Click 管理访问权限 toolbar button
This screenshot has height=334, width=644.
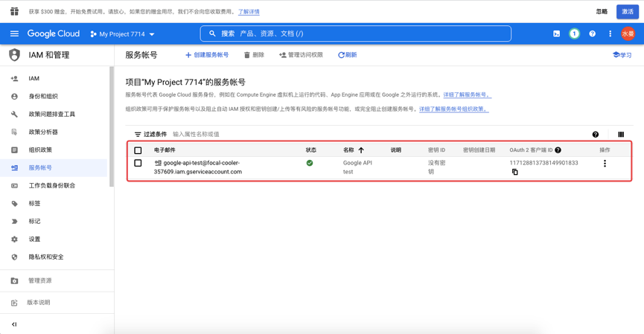pos(301,55)
